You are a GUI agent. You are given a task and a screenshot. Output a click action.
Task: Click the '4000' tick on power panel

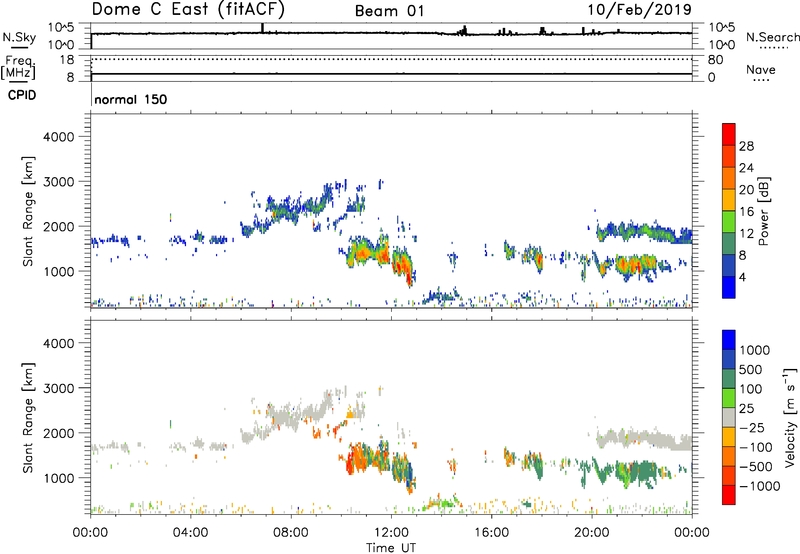pos(59,137)
